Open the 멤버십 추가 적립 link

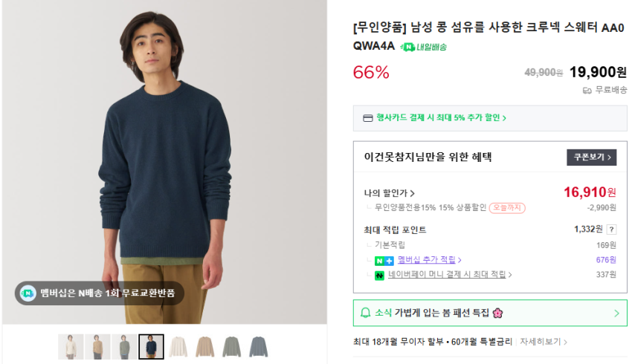click(429, 260)
